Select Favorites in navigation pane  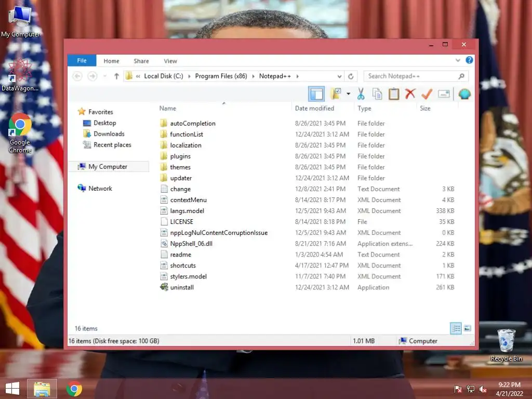click(x=100, y=112)
